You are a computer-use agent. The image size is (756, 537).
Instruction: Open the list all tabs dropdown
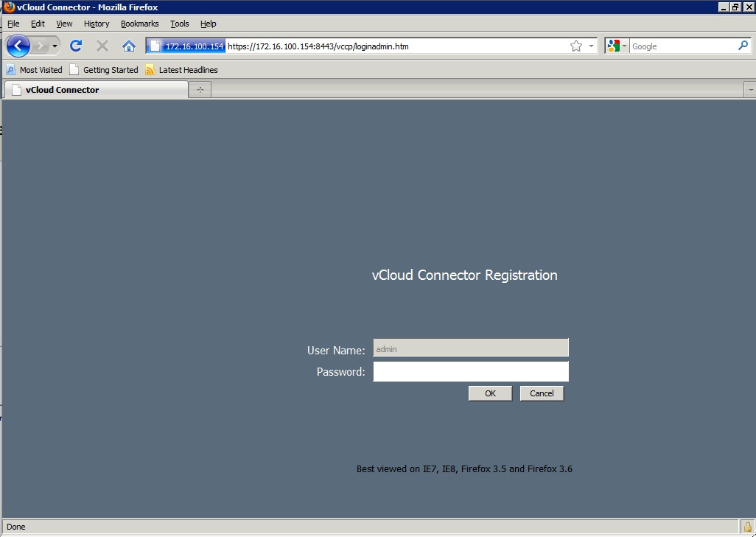750,90
